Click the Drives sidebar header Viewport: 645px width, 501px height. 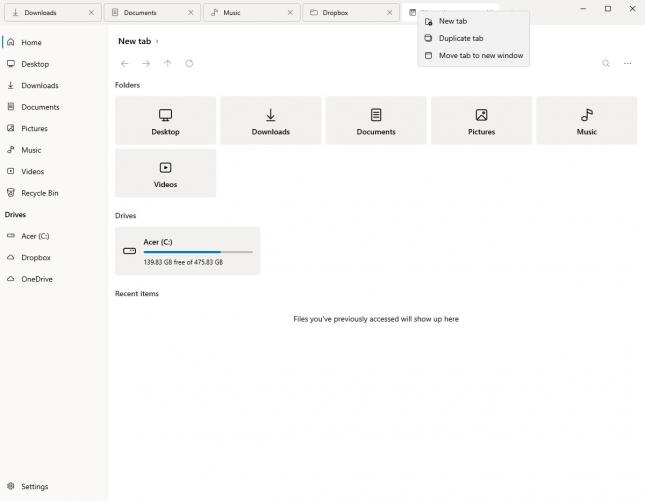15,214
